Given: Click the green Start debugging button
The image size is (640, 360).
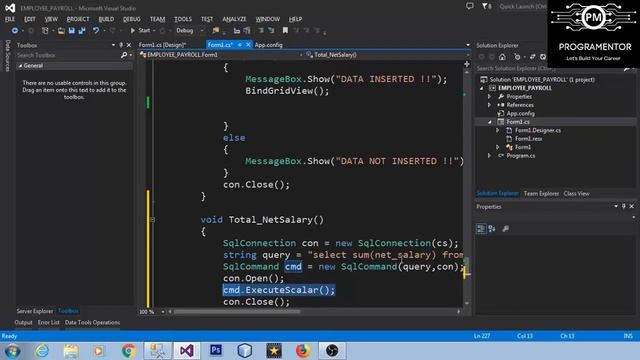Looking at the screenshot, I should coord(140,31).
